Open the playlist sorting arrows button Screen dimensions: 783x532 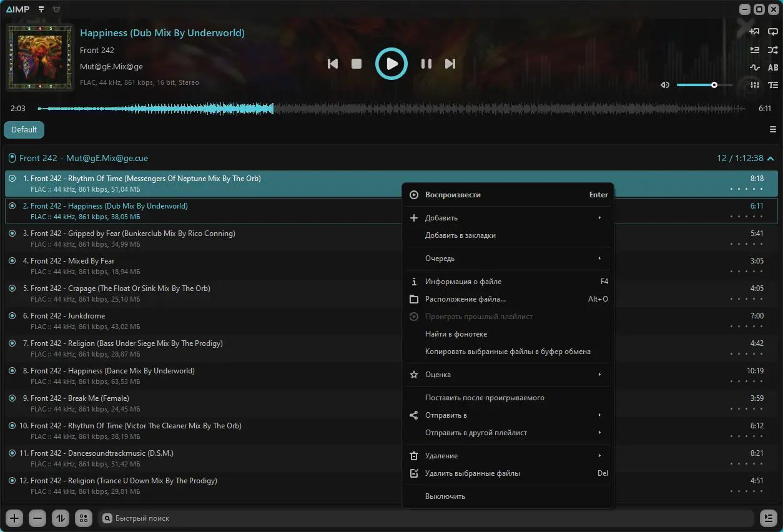tap(61, 518)
